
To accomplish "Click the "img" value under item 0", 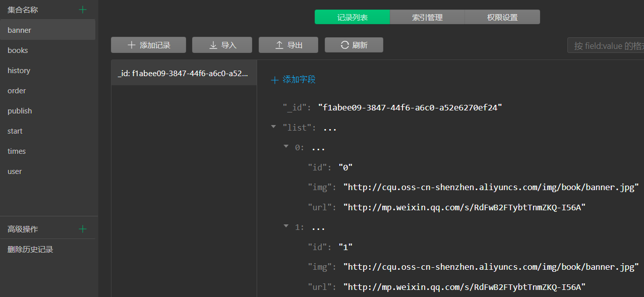I will click(491, 187).
